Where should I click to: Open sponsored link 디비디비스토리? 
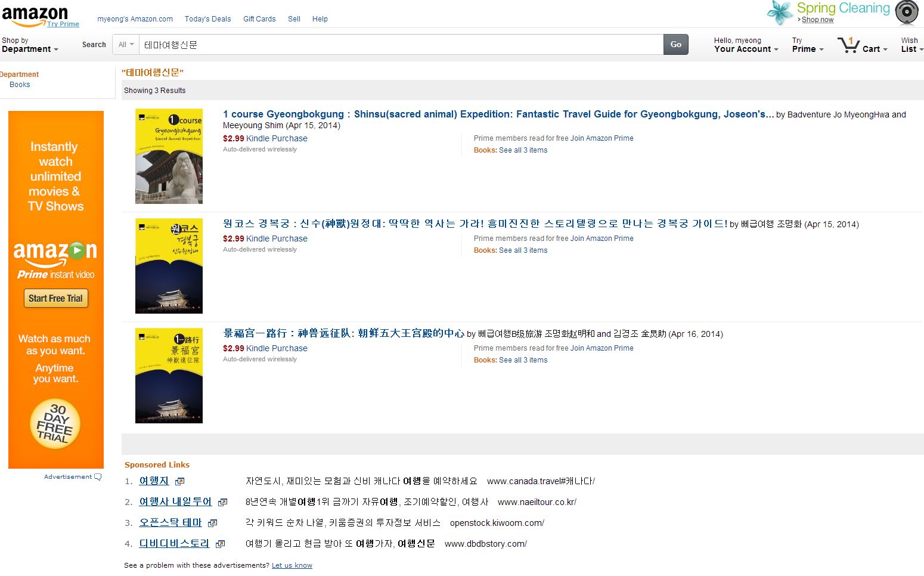click(x=174, y=543)
